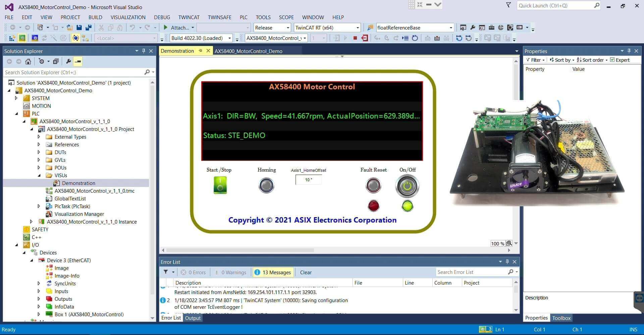Open the TwinCAT RT (x64) platform dropdown
The height and width of the screenshot is (335, 644).
coord(327,28)
